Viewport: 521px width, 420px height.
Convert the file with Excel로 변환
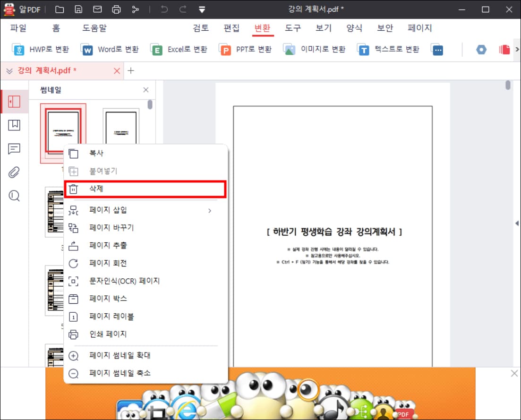[x=179, y=49]
